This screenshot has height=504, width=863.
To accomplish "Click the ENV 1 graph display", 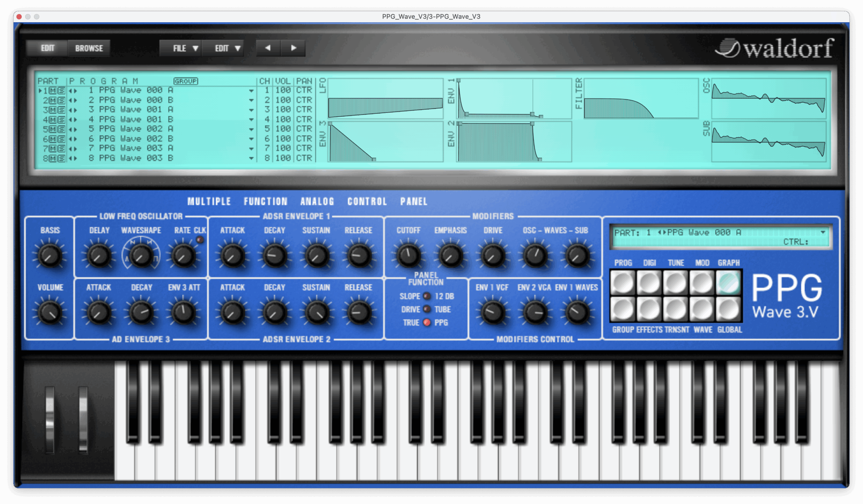I will click(514, 98).
